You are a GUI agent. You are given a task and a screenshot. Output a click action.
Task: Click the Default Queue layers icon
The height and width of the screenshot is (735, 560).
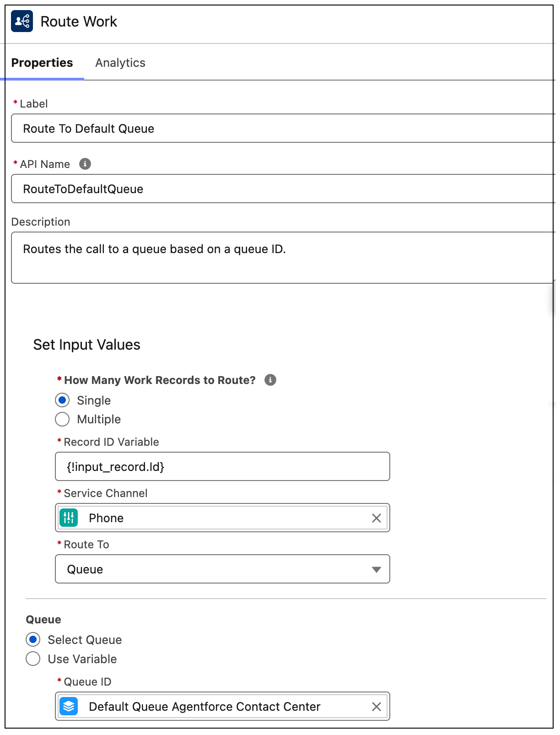pyautogui.click(x=69, y=706)
